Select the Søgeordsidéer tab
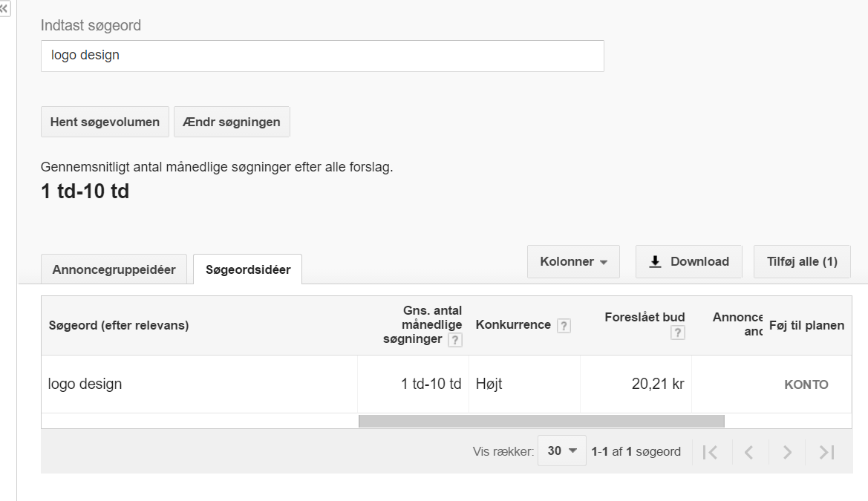Screen dimensions: 868x501 pyautogui.click(x=247, y=269)
